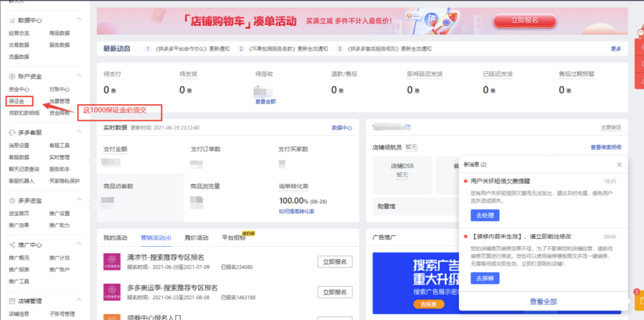Open 对账中心 in sidebar
The height and width of the screenshot is (320, 644).
(x=59, y=89)
